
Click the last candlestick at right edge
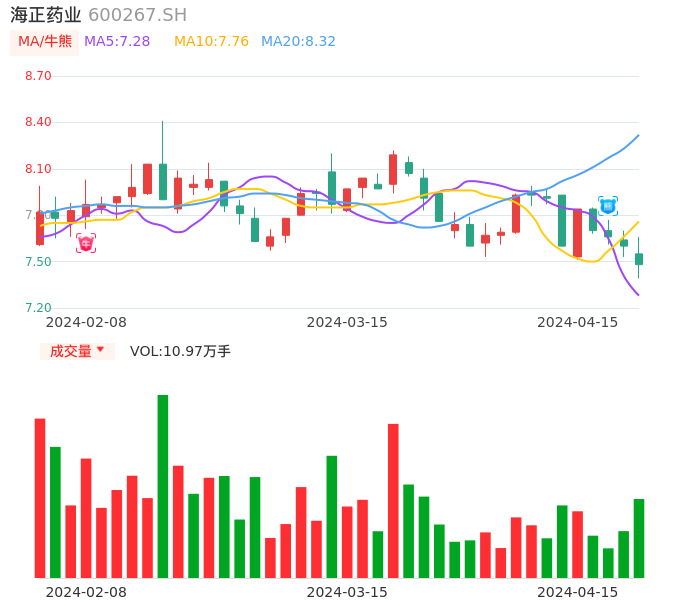(x=639, y=259)
